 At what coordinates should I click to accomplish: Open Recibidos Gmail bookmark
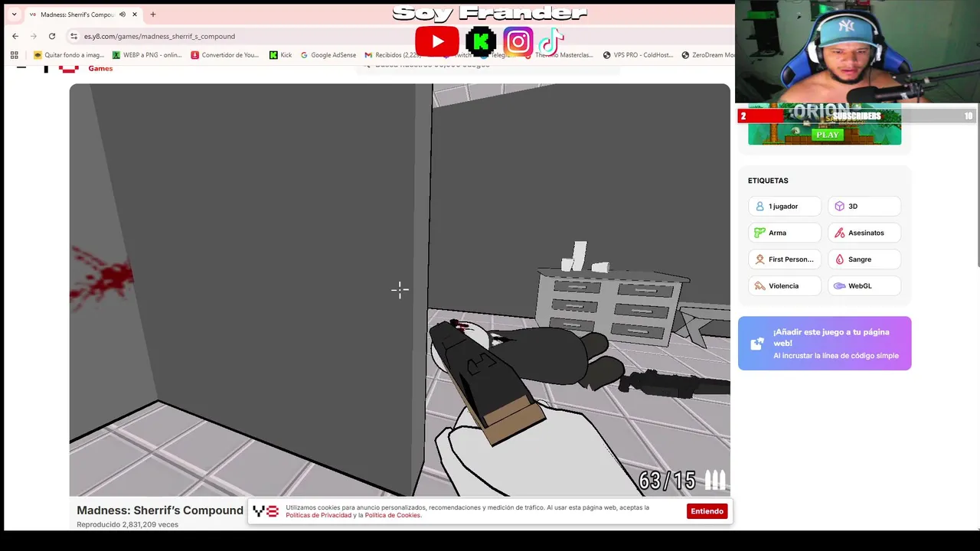[x=393, y=55]
